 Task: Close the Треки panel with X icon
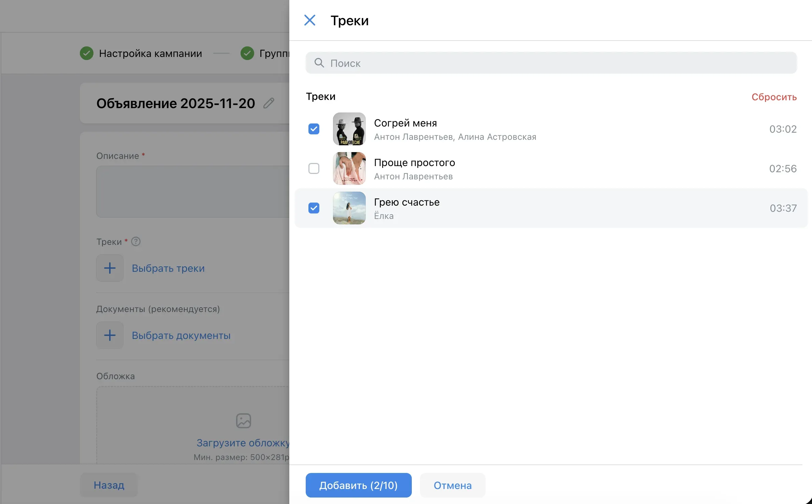point(309,20)
